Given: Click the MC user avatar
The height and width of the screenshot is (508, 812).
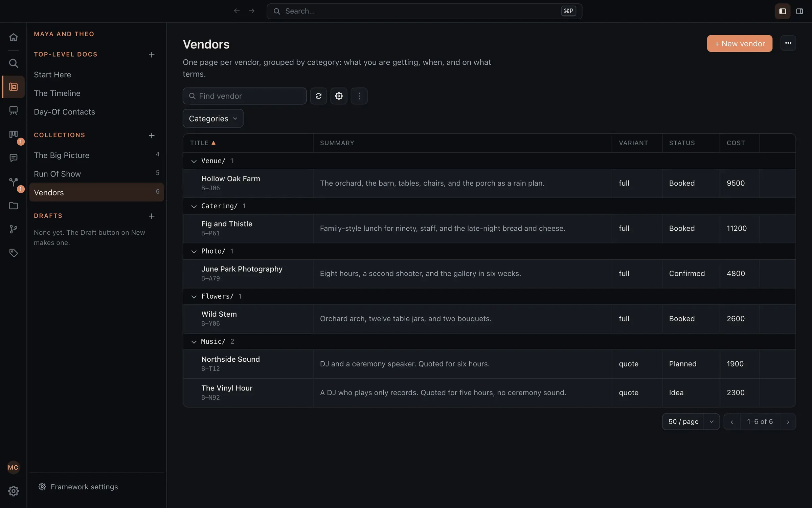Looking at the screenshot, I should 13,467.
